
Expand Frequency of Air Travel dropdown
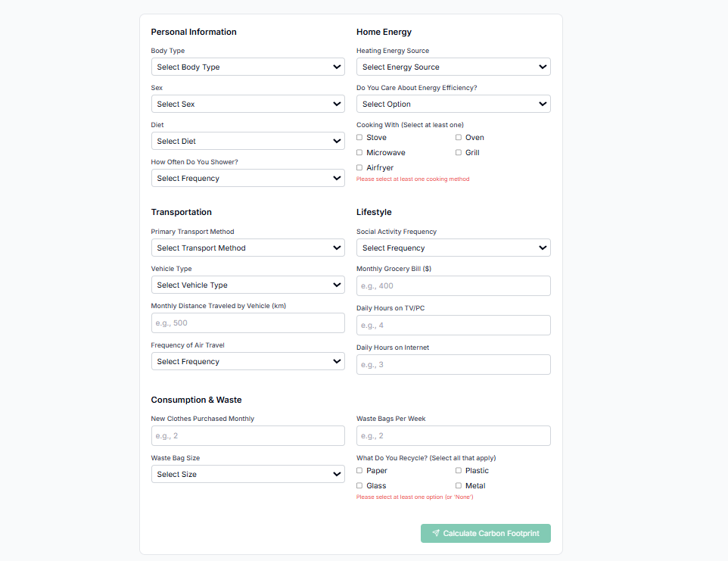pyautogui.click(x=247, y=361)
